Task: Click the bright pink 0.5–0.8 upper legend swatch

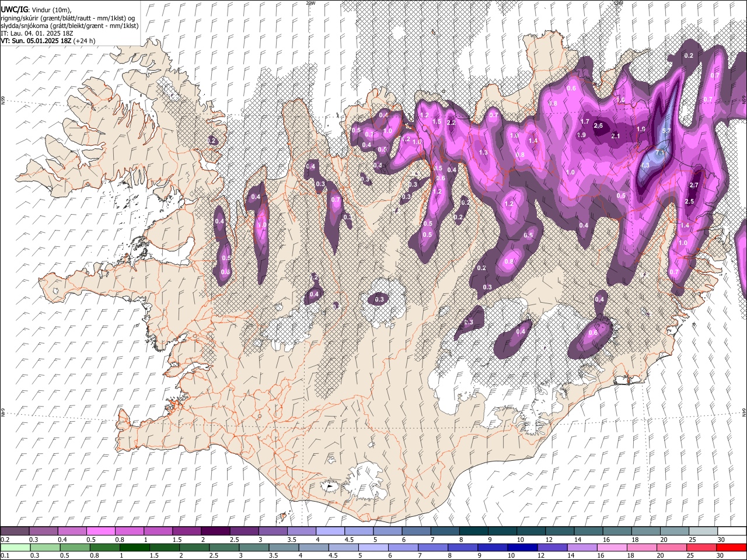Action: [101, 531]
